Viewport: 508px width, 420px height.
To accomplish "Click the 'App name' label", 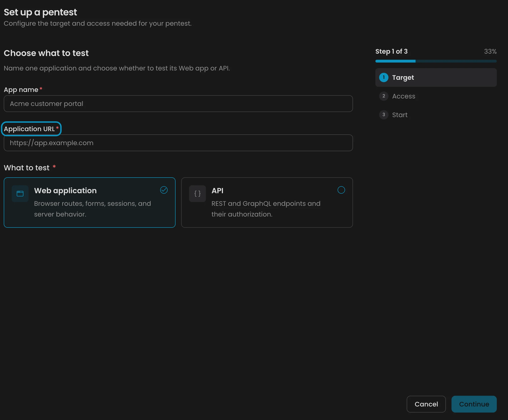I will (x=21, y=90).
